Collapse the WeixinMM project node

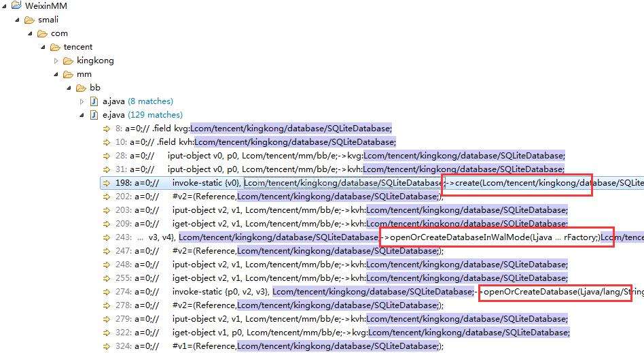(x=3, y=5)
